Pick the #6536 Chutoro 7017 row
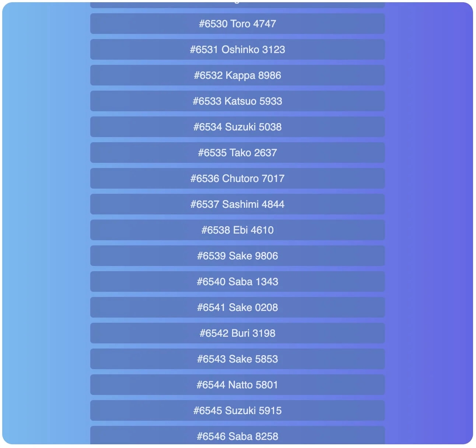Viewport: 476px width, 448px height. pos(238,178)
